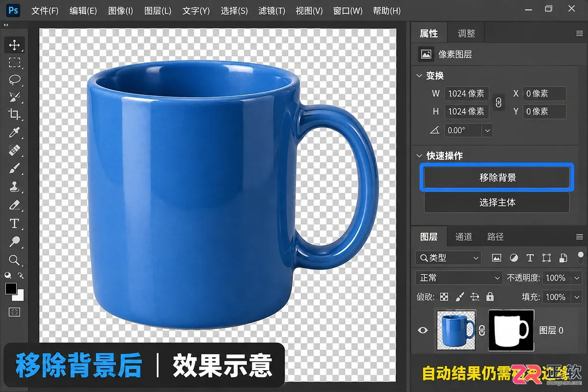Toggle width-height link constraint icon

tap(498, 102)
